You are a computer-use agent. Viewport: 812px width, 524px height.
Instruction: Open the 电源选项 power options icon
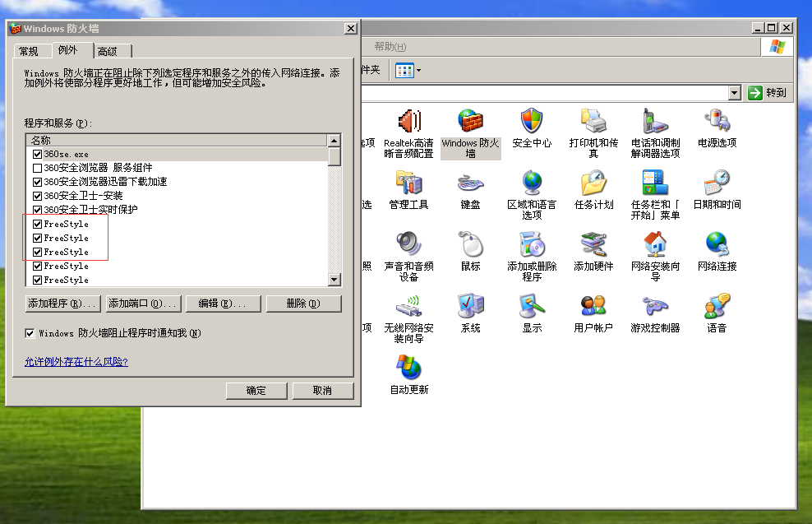717,123
